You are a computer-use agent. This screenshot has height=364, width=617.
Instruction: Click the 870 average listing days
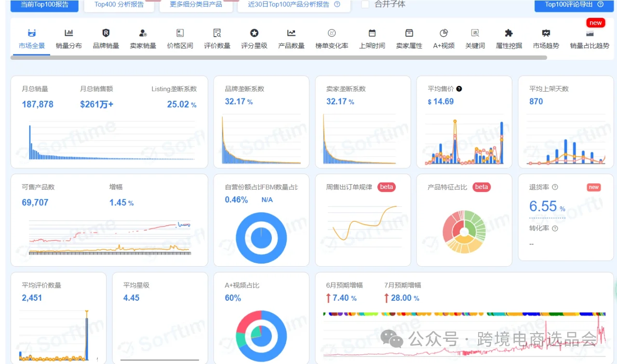pyautogui.click(x=536, y=101)
